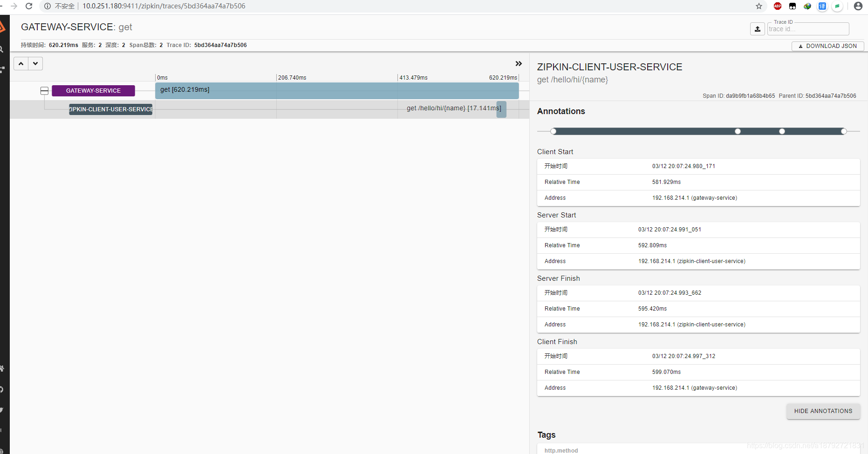Click the header Trace ID 5bd364aa74a7b506 value

220,45
